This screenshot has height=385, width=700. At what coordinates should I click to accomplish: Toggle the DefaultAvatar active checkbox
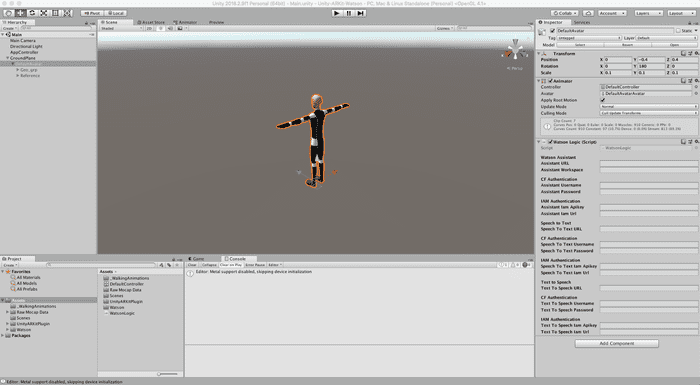point(552,31)
